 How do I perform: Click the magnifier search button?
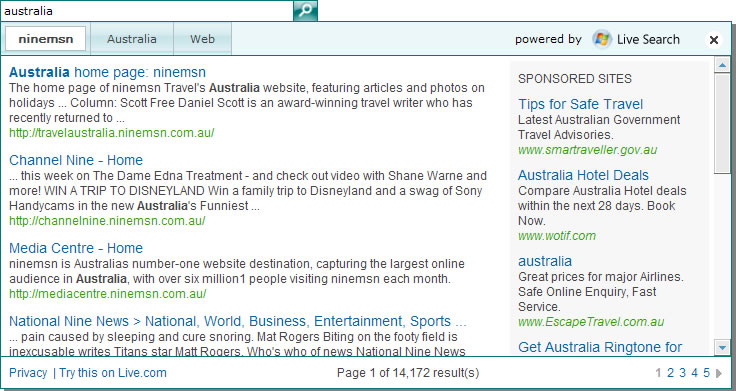pos(305,10)
